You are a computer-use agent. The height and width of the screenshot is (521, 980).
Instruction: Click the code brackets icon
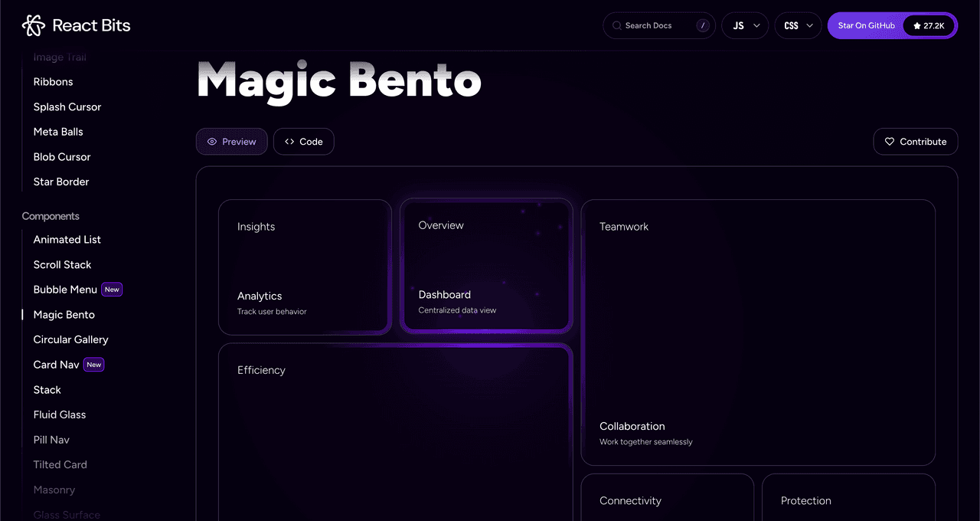289,142
